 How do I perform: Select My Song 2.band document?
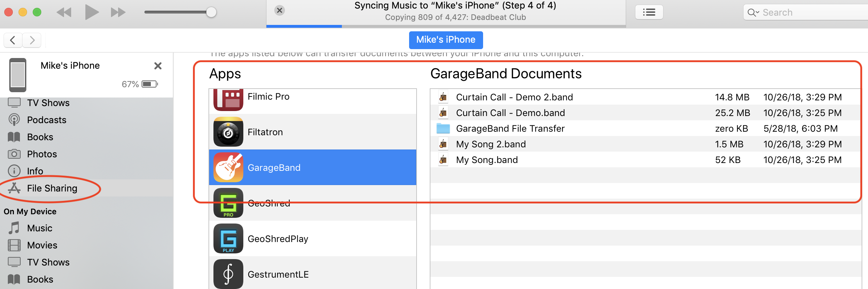645,144
